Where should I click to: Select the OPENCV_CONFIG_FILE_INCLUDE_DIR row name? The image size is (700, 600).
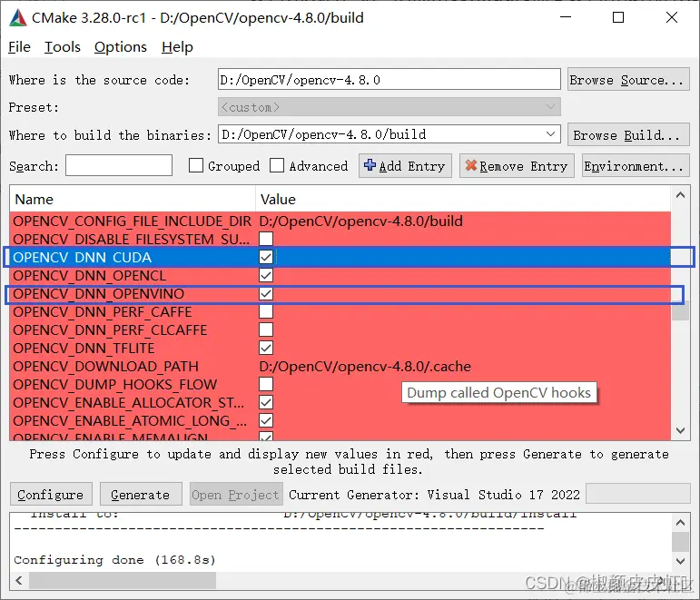click(x=133, y=221)
